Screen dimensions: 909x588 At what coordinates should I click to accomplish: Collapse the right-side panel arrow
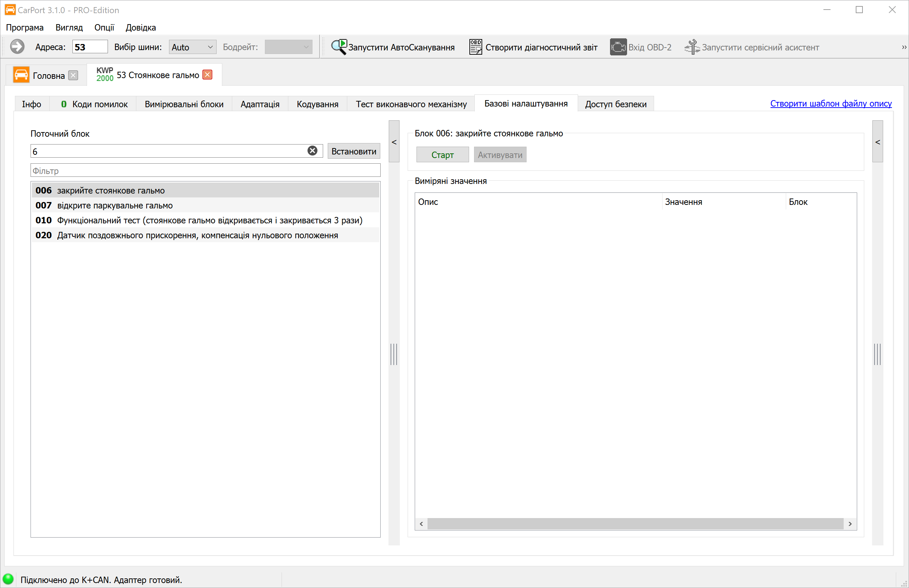tap(878, 142)
